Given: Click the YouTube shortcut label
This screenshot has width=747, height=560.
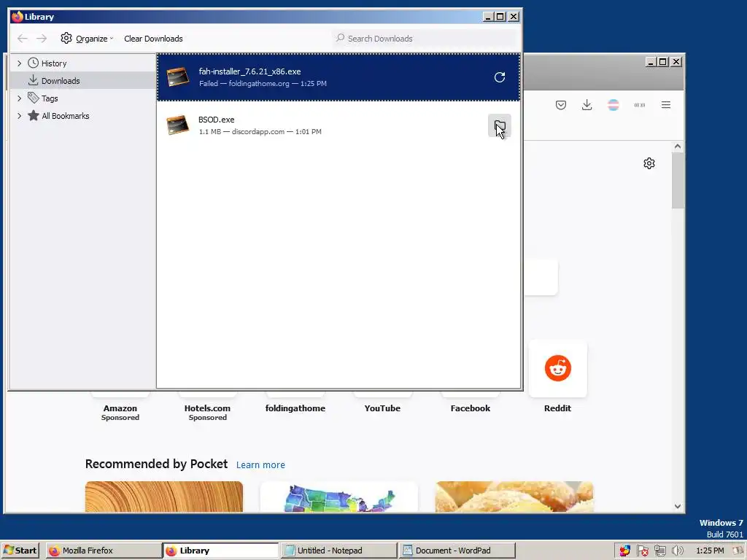Looking at the screenshot, I should coord(382,408).
